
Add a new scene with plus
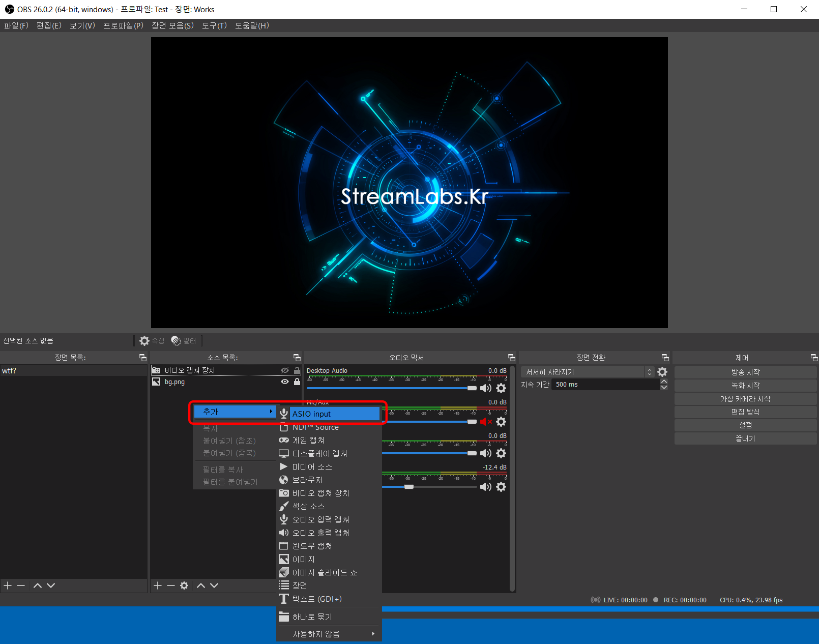click(x=8, y=586)
